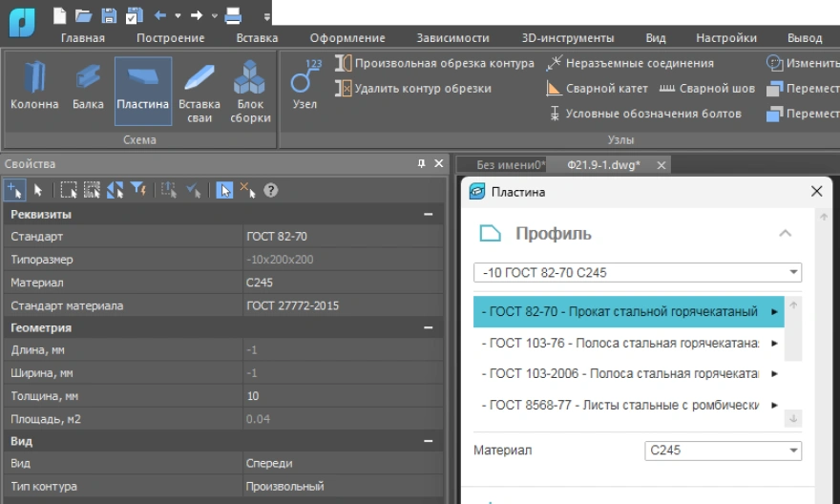This screenshot has height=504, width=840.
Task: Click Произвольная обрезка контура button
Action: point(434,64)
